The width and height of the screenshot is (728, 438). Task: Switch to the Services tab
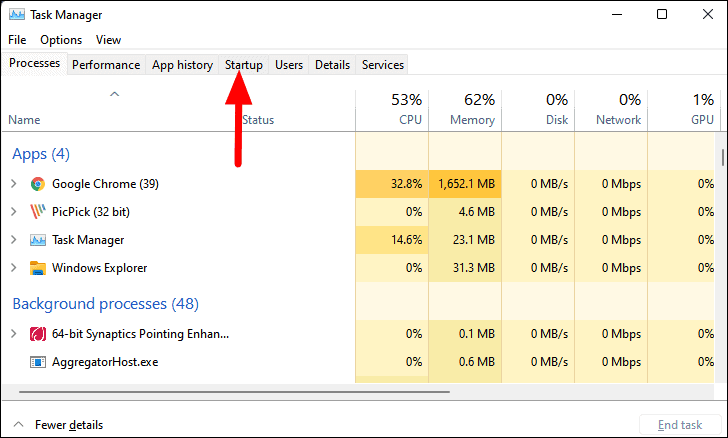[x=383, y=65]
